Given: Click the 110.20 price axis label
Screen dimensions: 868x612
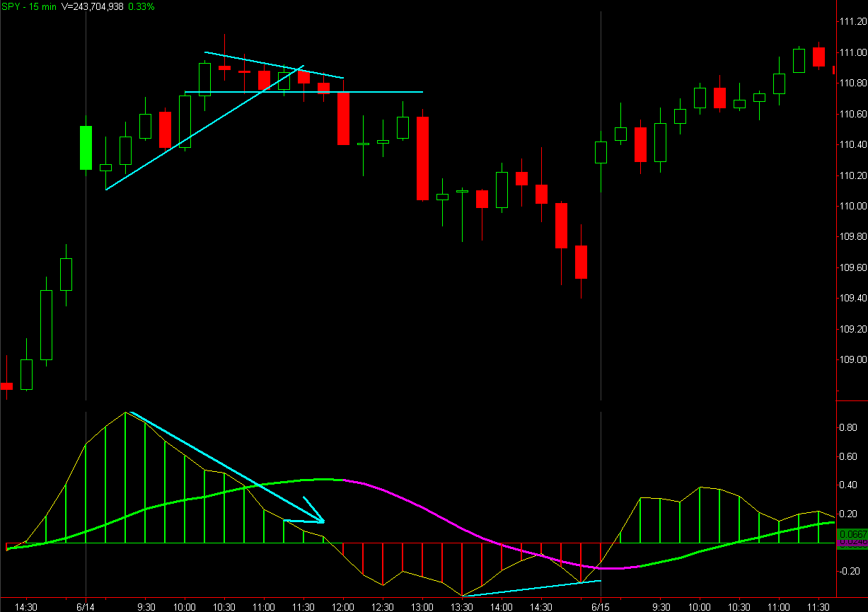Looking at the screenshot, I should tap(852, 175).
